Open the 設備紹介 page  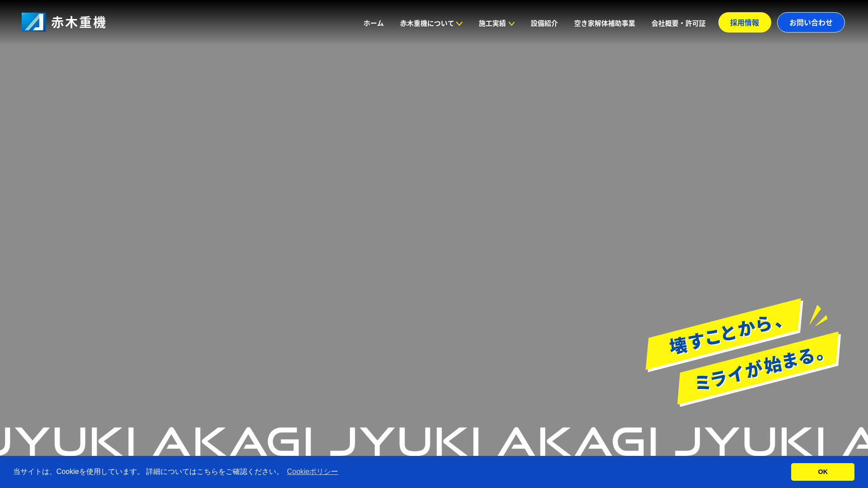coord(544,23)
